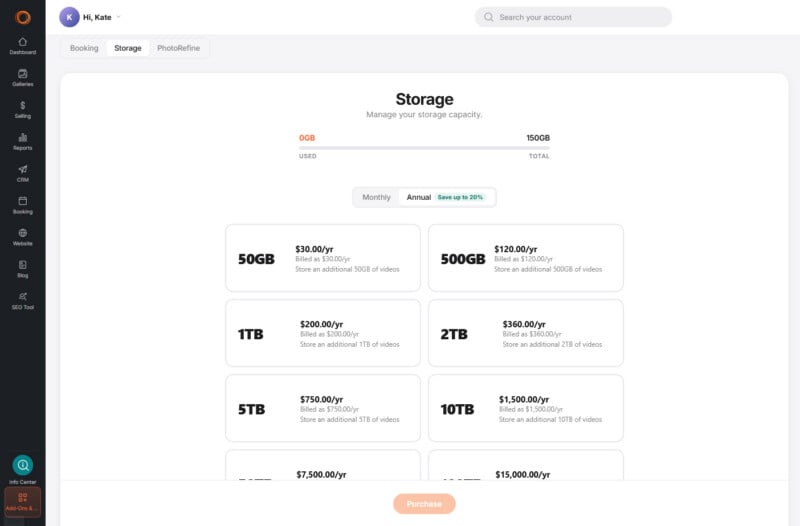Open Blog in sidebar
The width and height of the screenshot is (800, 526).
pos(22,269)
